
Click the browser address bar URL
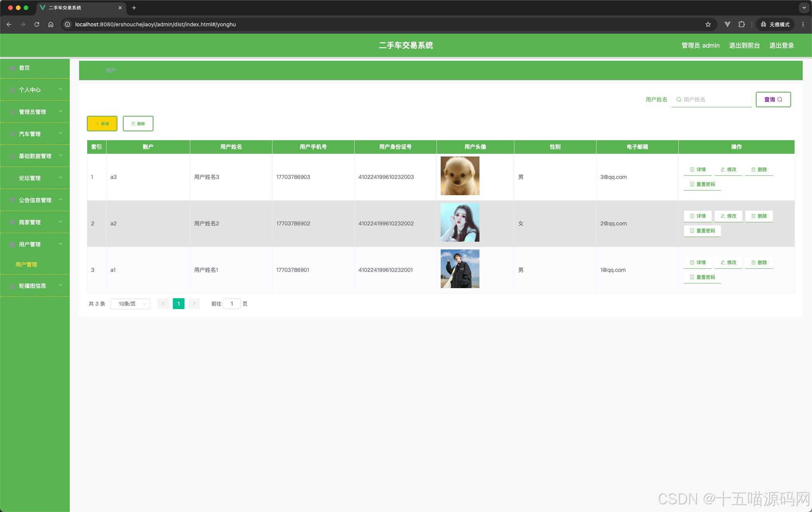click(155, 24)
